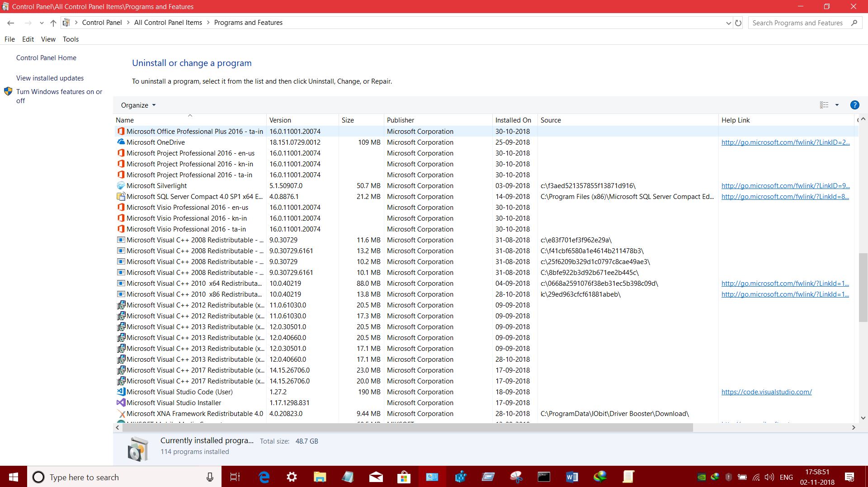Image resolution: width=868 pixels, height=487 pixels.
Task: Sort the list by Size column
Action: pyautogui.click(x=361, y=120)
